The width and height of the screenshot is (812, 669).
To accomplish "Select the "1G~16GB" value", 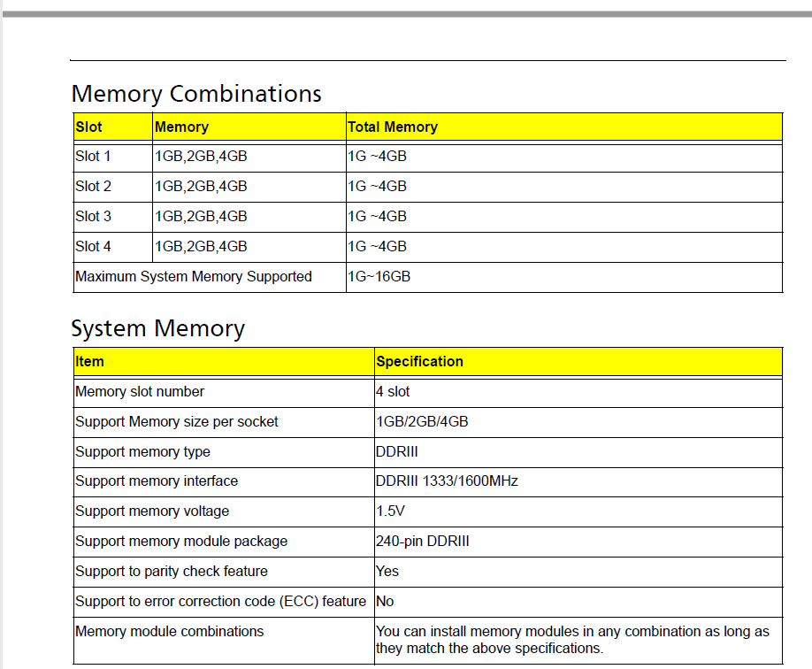I will tap(379, 277).
